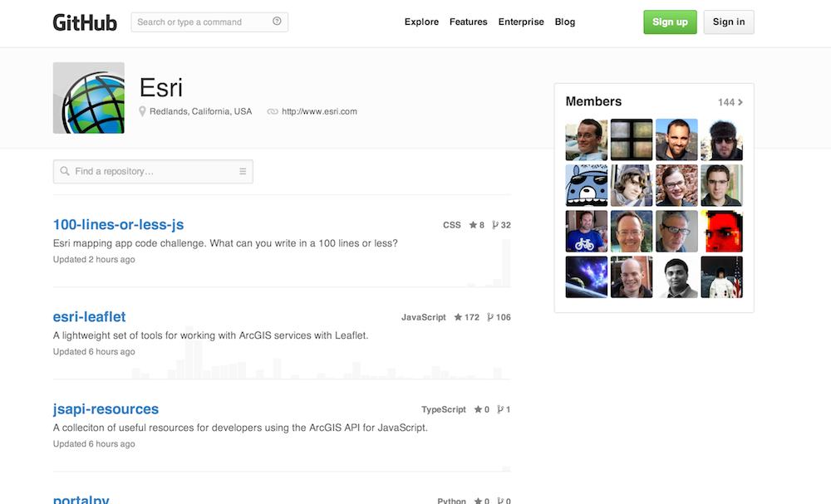Click the TypeScript language label
The image size is (831, 504).
coord(444,409)
